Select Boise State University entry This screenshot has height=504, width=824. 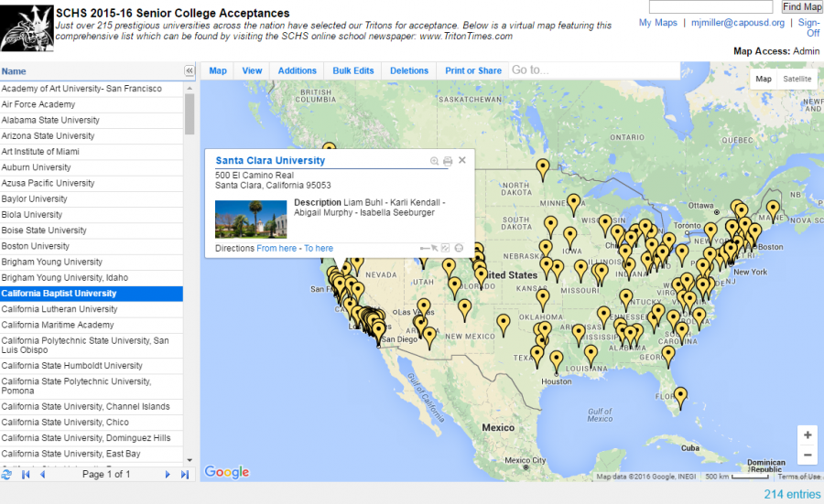92,231
